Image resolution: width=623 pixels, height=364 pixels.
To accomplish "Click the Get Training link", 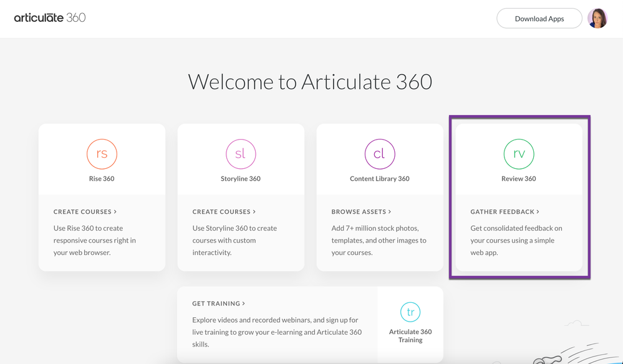I will (218, 304).
